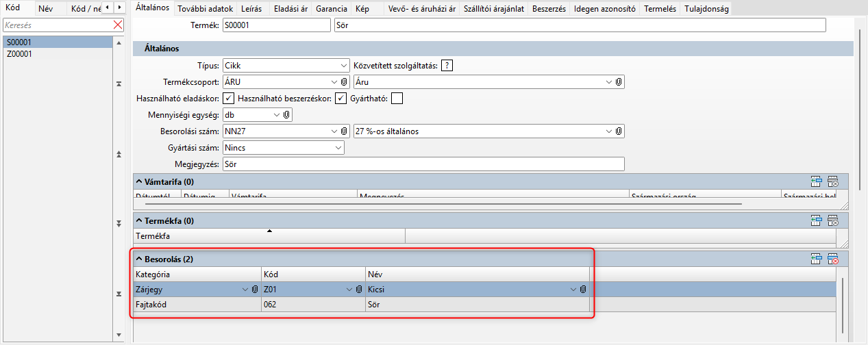Image resolution: width=868 pixels, height=345 pixels.
Task: Go to previous record using double up arrow
Action: pyautogui.click(x=119, y=153)
